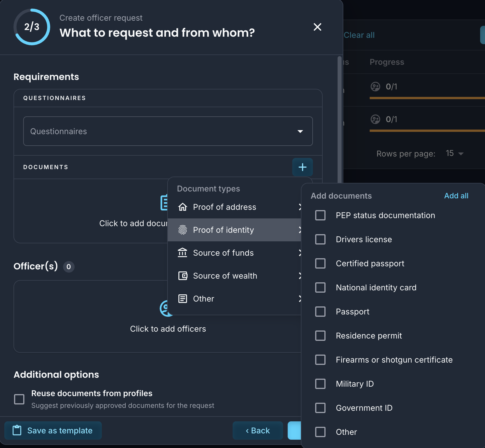Enable Reuse documents from profiles
The width and height of the screenshot is (485, 448).
click(x=19, y=399)
